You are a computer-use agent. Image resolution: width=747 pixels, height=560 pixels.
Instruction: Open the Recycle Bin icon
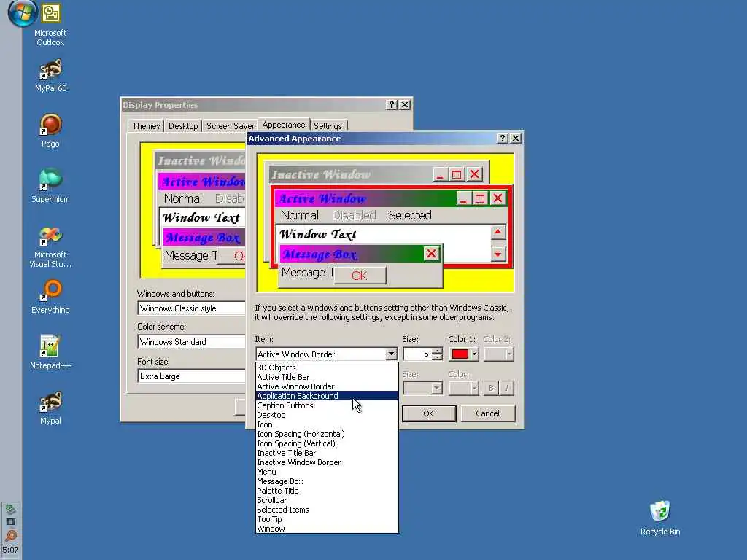coord(659,518)
